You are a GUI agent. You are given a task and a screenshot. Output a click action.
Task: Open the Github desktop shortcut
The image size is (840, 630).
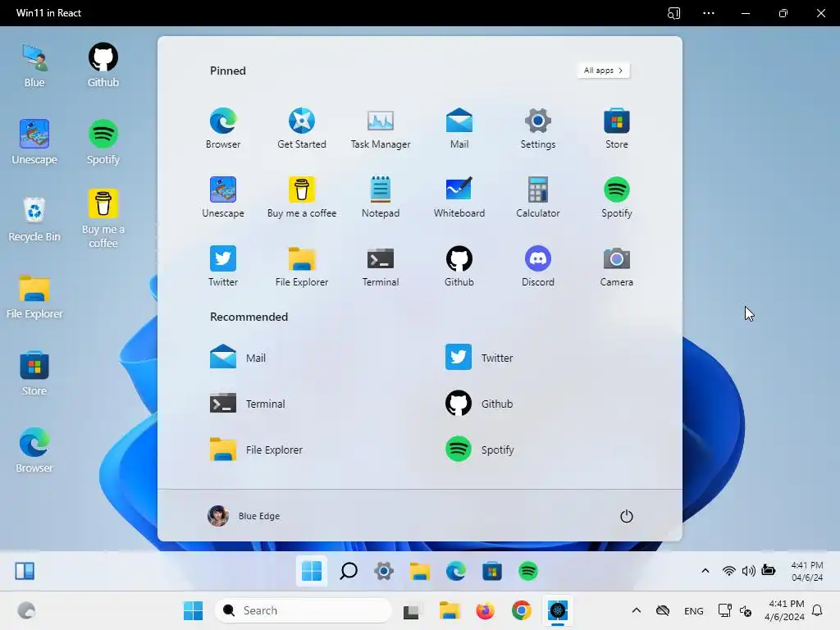tap(103, 66)
